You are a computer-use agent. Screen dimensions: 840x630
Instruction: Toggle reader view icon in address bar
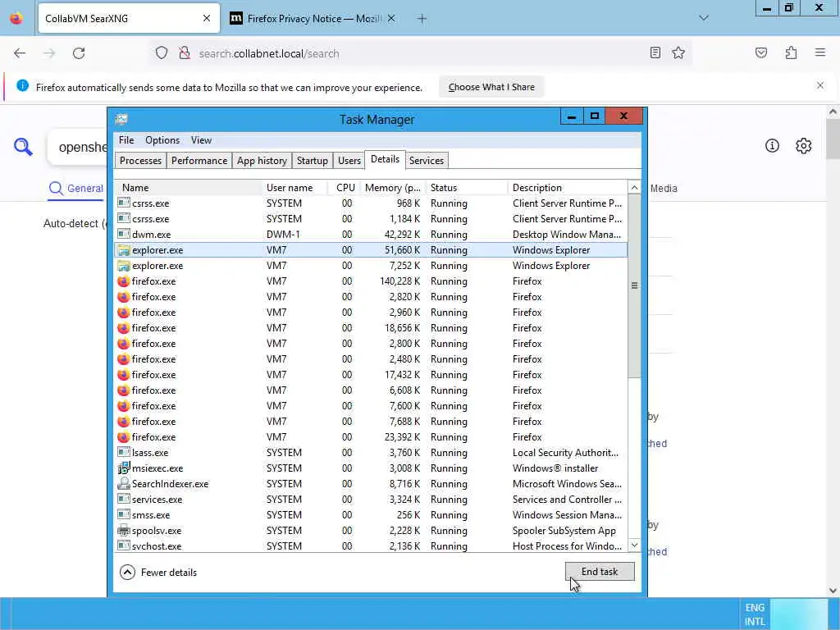click(x=655, y=52)
